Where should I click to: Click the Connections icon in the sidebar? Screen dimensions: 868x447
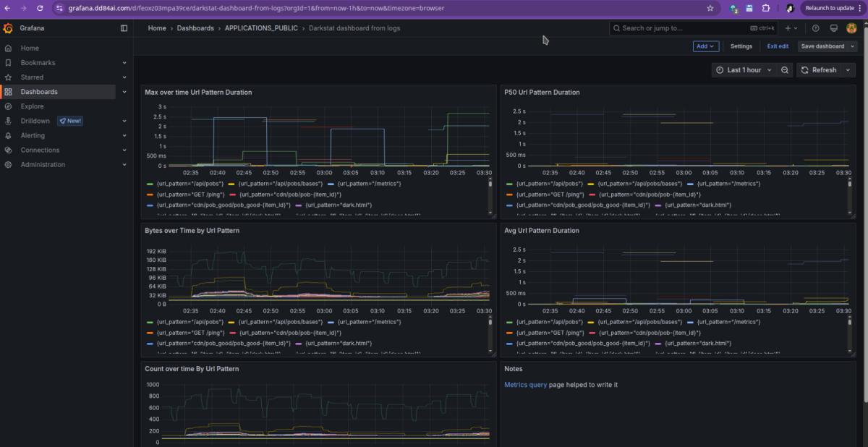8,150
